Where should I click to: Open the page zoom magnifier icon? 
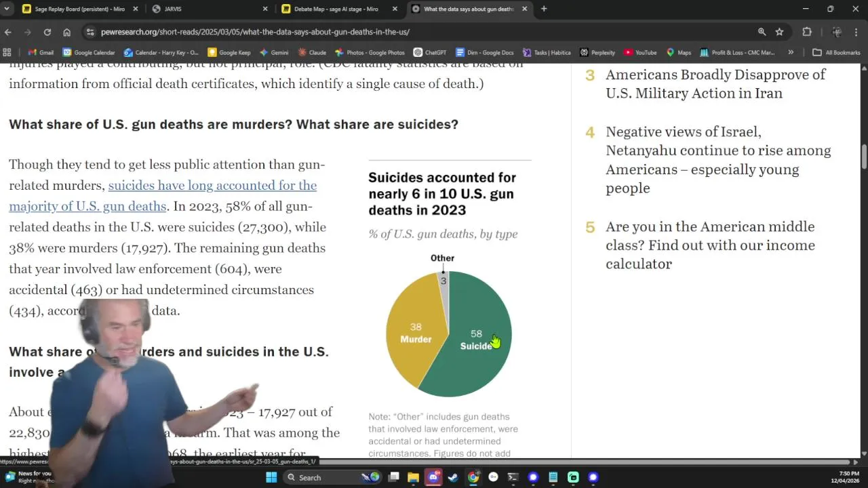pos(762,32)
